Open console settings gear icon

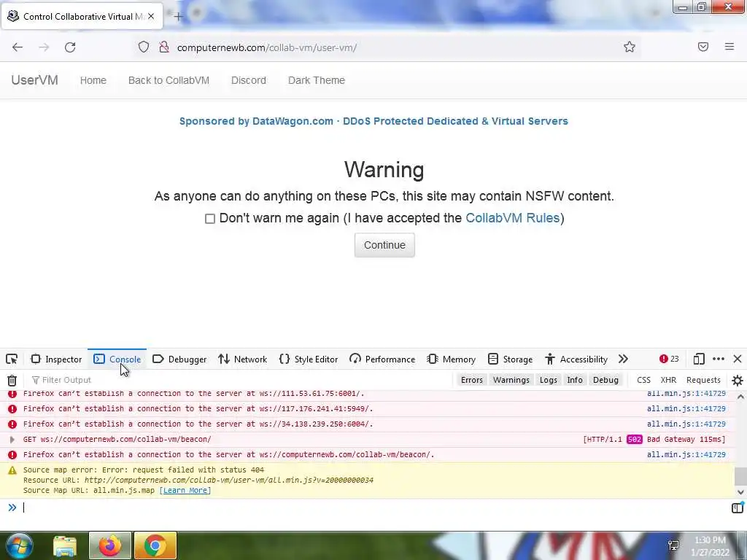738,380
